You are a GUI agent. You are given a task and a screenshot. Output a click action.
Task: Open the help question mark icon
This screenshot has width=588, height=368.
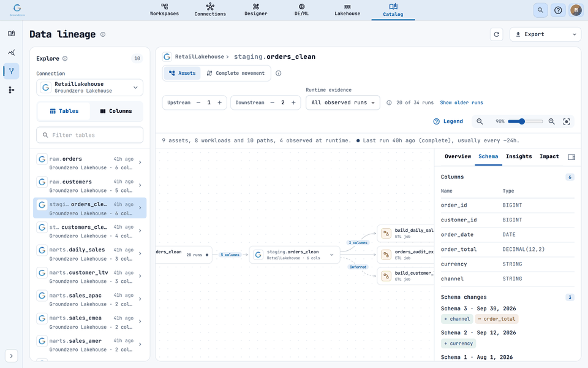coord(558,10)
